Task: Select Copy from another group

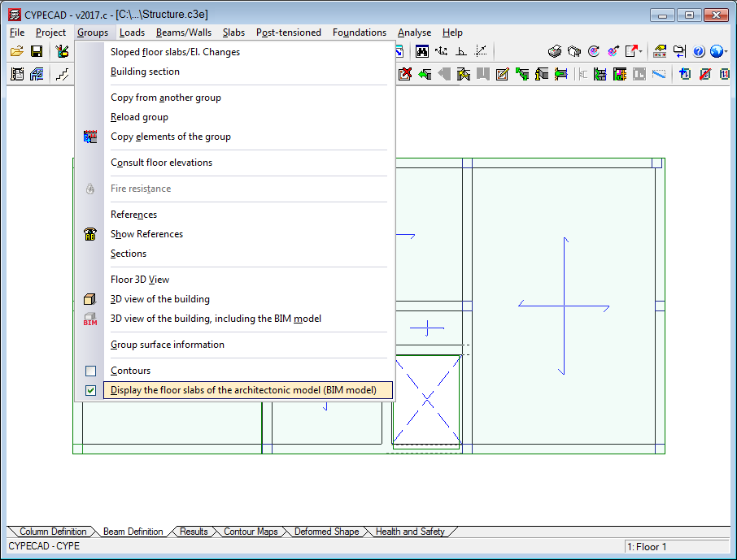Action: [x=166, y=98]
